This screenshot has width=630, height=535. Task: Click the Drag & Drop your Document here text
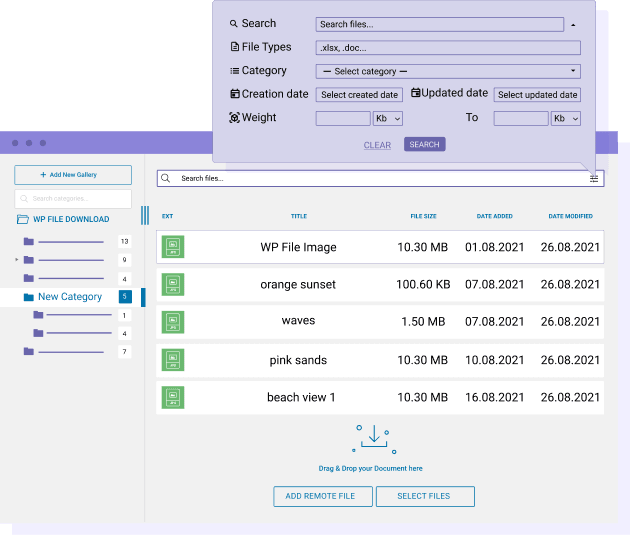tap(370, 468)
